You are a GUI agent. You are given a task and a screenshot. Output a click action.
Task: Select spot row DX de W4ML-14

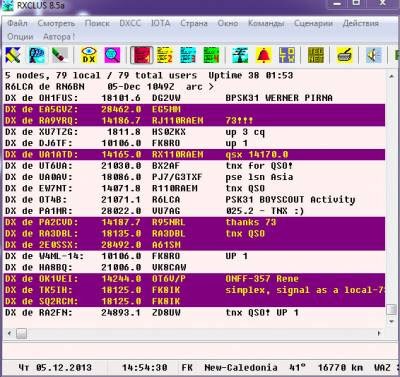[x=195, y=256]
